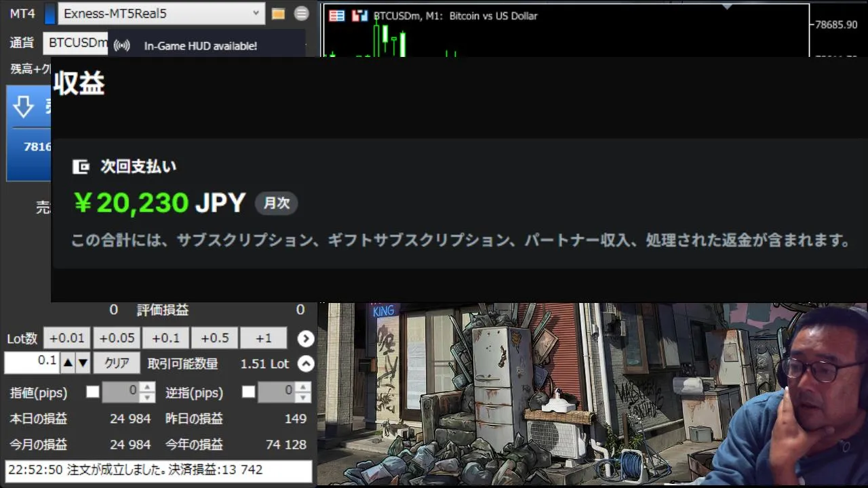The width and height of the screenshot is (868, 488).
Task: Increase lot size with up triangle
Action: coord(68,363)
